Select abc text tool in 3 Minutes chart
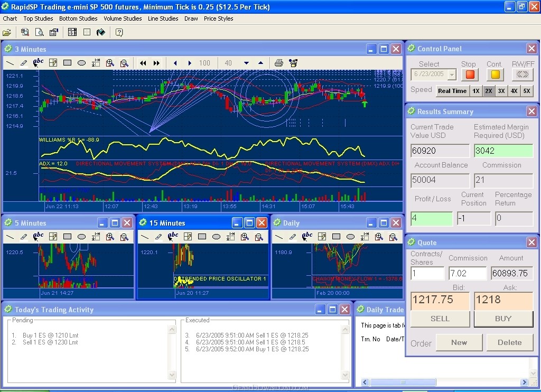541x392 pixels. (x=38, y=63)
